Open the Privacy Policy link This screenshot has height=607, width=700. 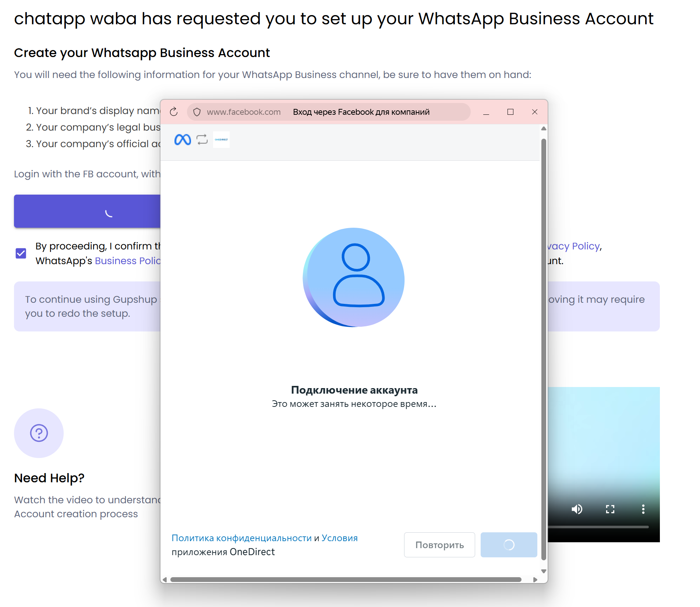[573, 246]
